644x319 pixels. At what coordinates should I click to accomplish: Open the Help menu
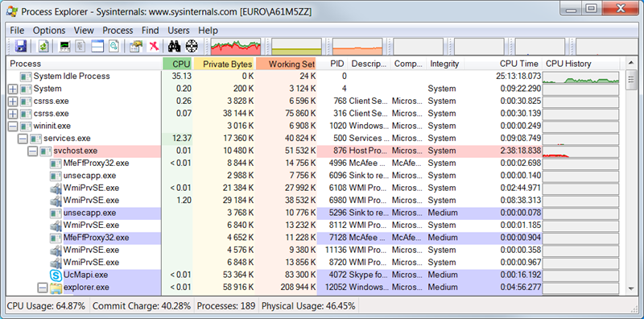click(x=208, y=31)
